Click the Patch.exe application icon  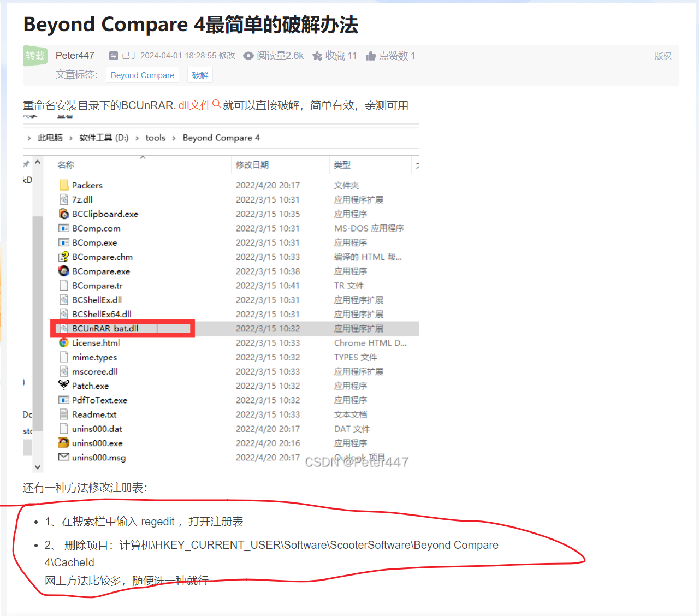click(x=64, y=385)
